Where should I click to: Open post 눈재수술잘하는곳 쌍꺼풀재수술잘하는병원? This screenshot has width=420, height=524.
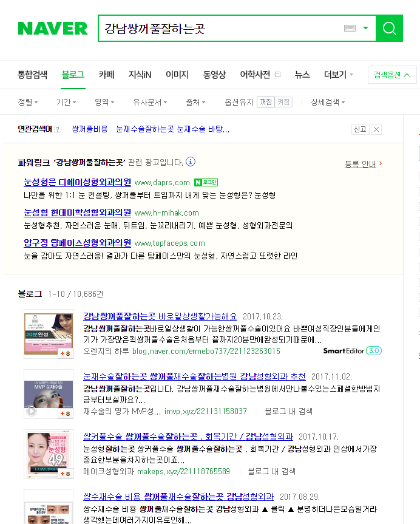point(194,376)
